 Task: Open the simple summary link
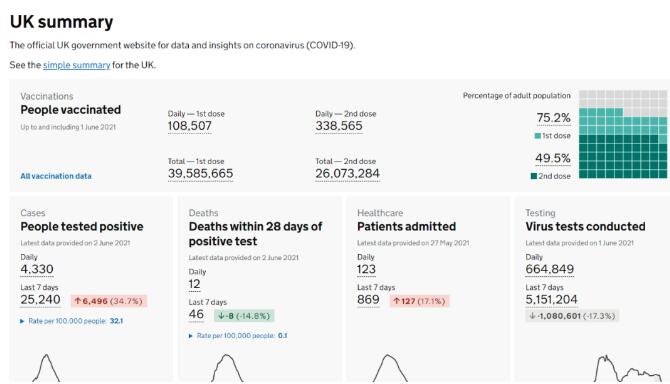click(76, 65)
